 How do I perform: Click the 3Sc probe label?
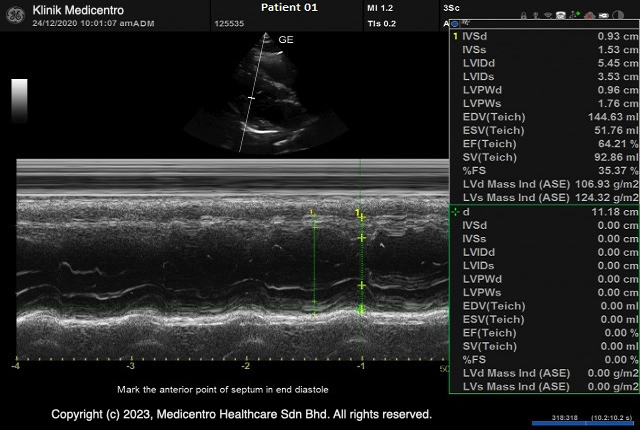[x=451, y=8]
